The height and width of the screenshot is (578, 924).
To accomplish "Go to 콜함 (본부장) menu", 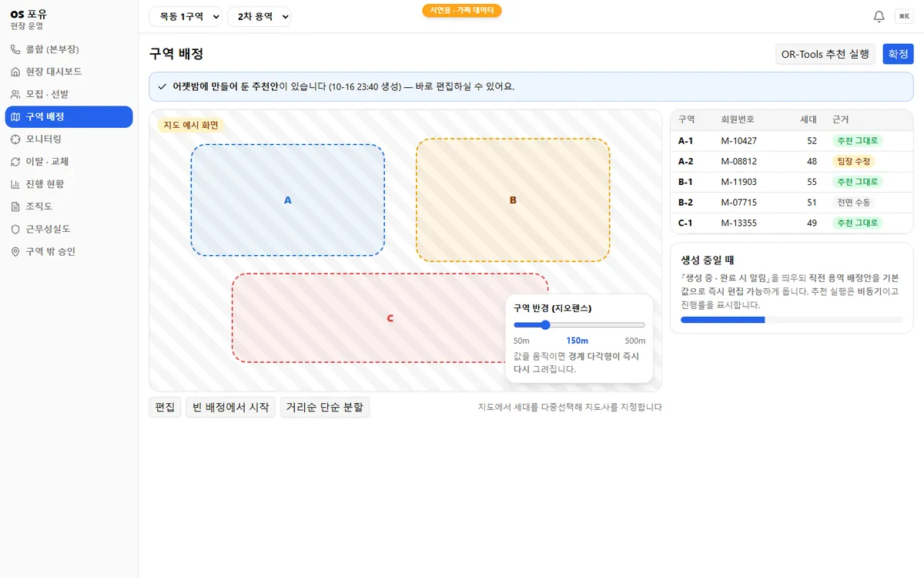I will click(69, 49).
